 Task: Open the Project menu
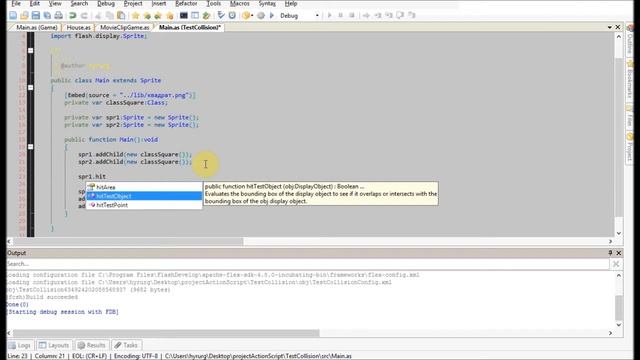pyautogui.click(x=133, y=4)
